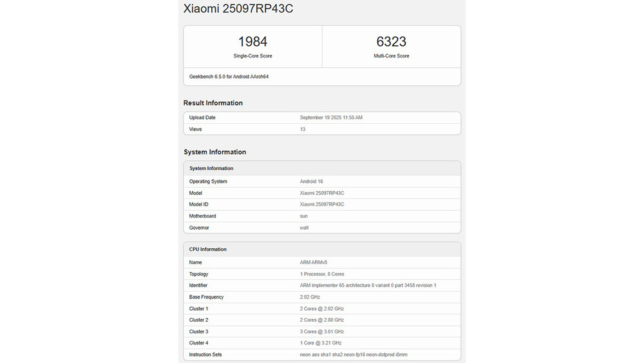This screenshot has width=644, height=363.
Task: Click the Base Frequency label
Action: (206, 297)
